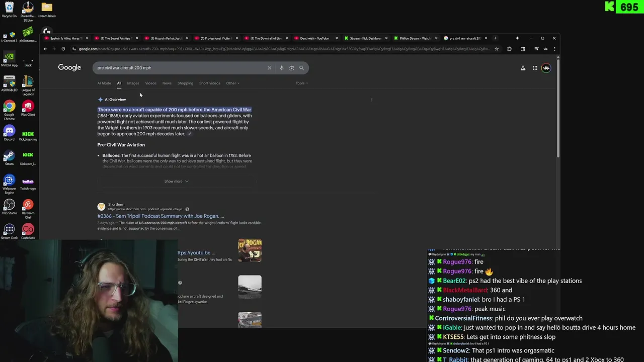Screen dimensions: 644x362
Task: Launch Riot Client from desktop
Action: pyautogui.click(x=28, y=108)
